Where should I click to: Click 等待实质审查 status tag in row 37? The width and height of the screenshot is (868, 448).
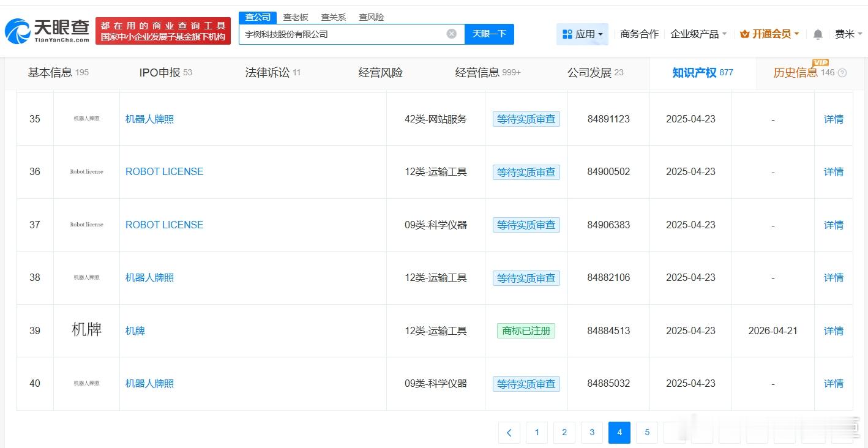tap(526, 225)
